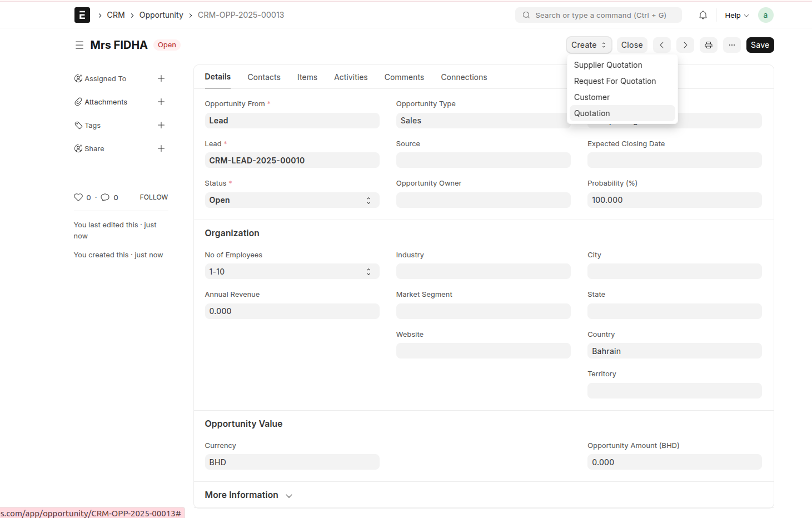Click the Opportunity Amount (BHD) field

pyautogui.click(x=674, y=462)
